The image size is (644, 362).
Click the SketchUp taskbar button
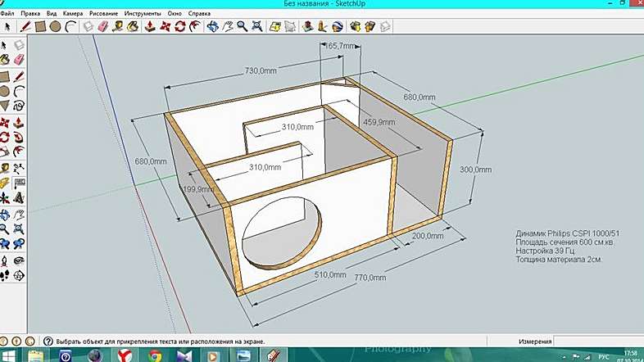tap(274, 355)
